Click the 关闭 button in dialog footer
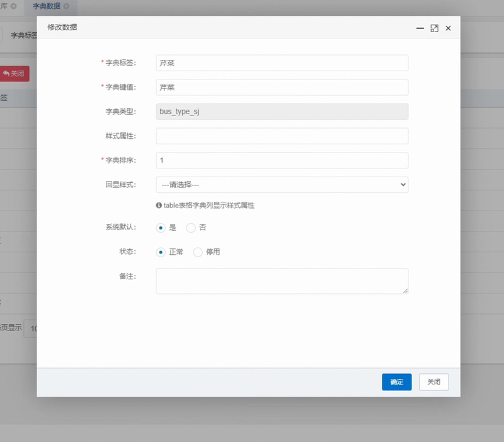Screen dimensions: 504x442 pos(433,382)
